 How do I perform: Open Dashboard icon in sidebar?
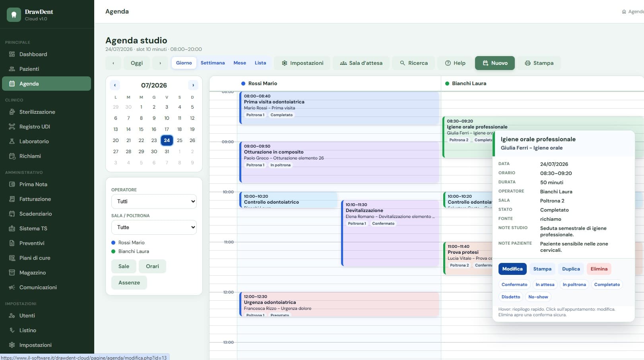(12, 54)
